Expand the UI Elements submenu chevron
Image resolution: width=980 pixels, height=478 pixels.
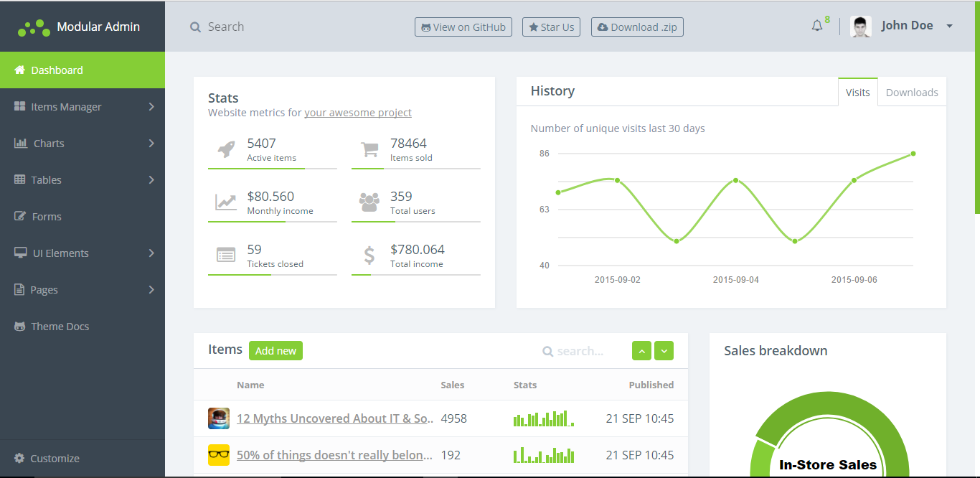(x=151, y=253)
